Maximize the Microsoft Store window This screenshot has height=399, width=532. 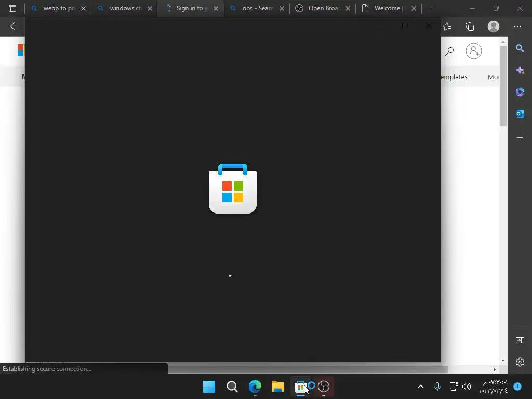[x=405, y=25]
